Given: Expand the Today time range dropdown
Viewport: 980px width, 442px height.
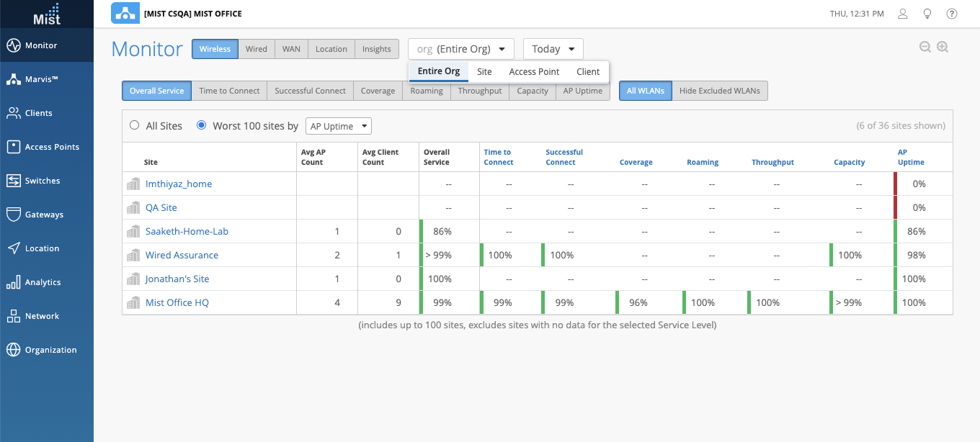Looking at the screenshot, I should pos(553,49).
